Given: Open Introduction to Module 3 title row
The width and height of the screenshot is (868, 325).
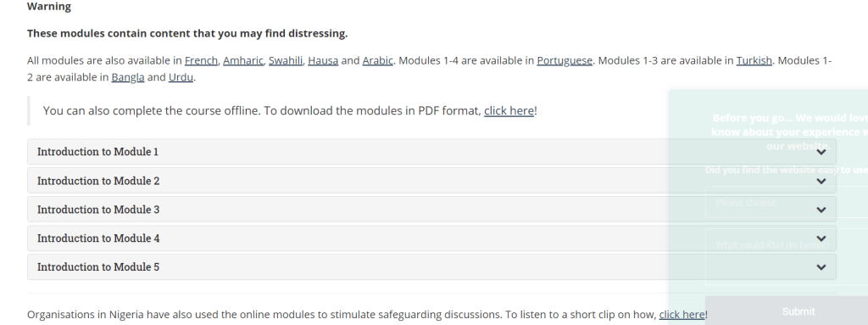Looking at the screenshot, I should point(431,210).
